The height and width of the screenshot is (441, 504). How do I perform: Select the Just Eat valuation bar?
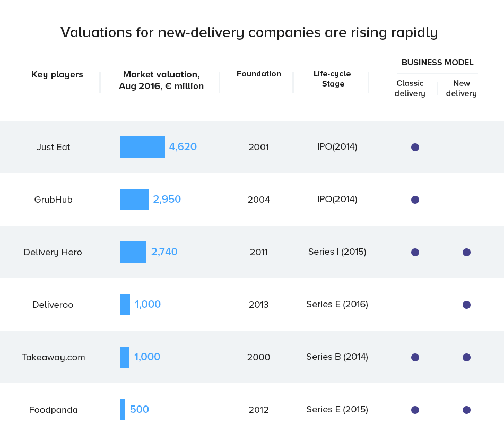[x=142, y=147]
